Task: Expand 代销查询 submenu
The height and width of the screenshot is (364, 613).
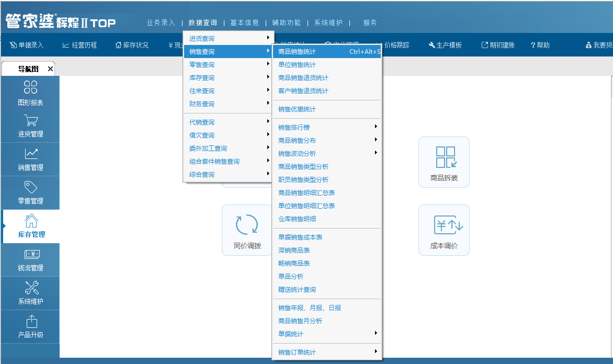Action: [x=228, y=122]
